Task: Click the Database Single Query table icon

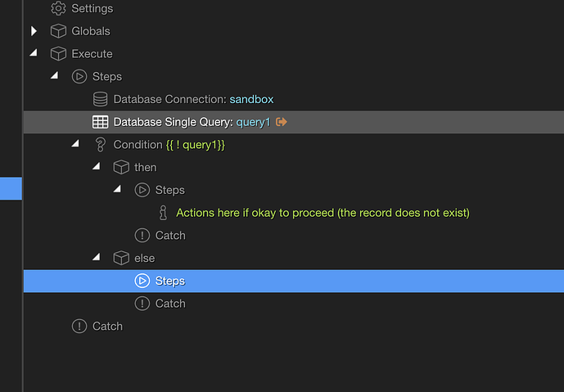Action: tap(100, 122)
